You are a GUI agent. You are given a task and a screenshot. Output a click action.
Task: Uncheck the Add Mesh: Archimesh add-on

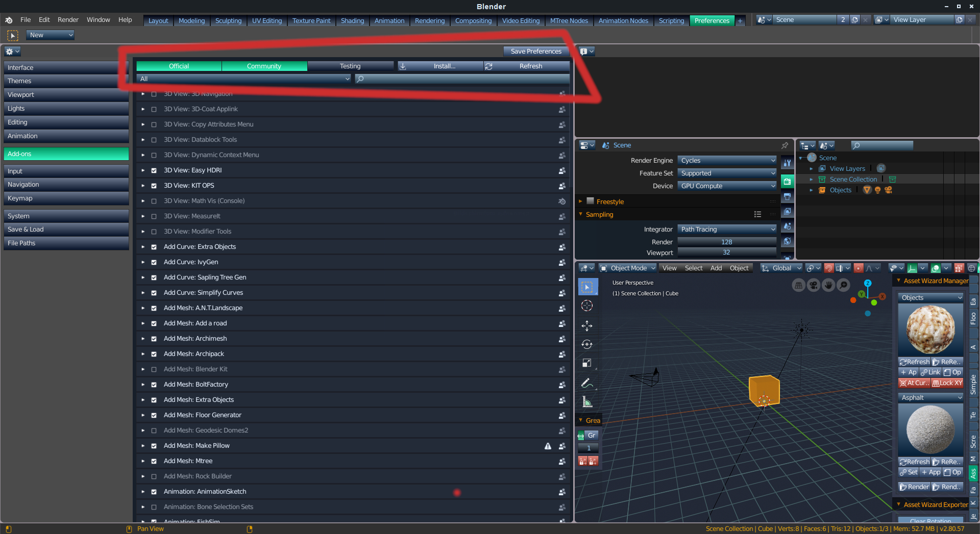coord(154,339)
